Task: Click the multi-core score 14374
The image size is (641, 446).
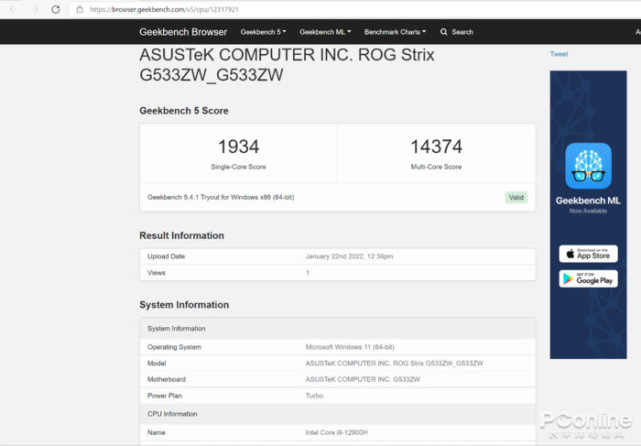Action: point(436,148)
